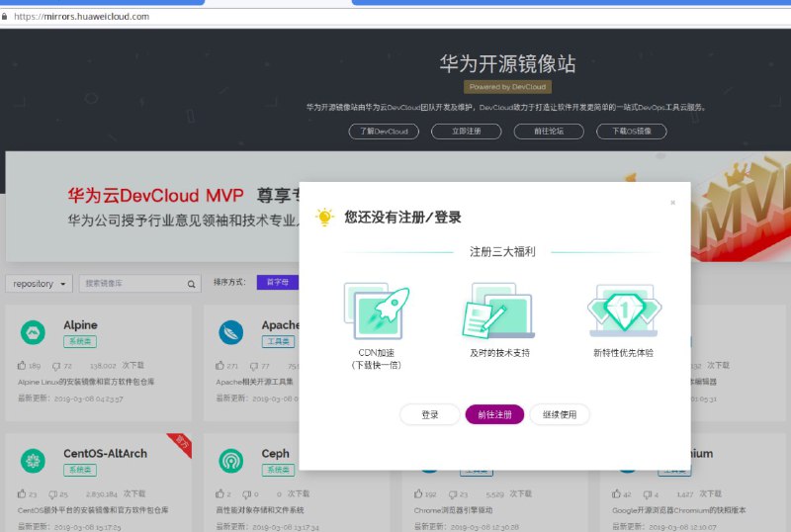Click the CentOS-AltArch logo icon
The height and width of the screenshot is (532, 791).
click(x=33, y=461)
